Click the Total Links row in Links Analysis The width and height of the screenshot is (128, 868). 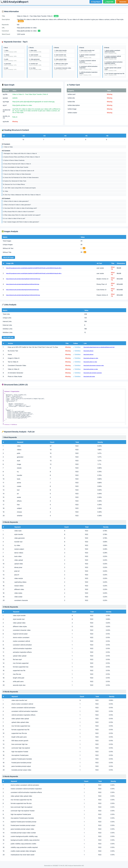(64, 314)
